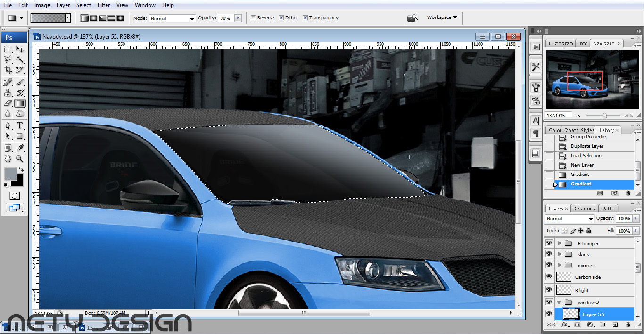Viewport: 644px width, 334px height.
Task: Select the Notes tool
Action: pyautogui.click(x=8, y=149)
